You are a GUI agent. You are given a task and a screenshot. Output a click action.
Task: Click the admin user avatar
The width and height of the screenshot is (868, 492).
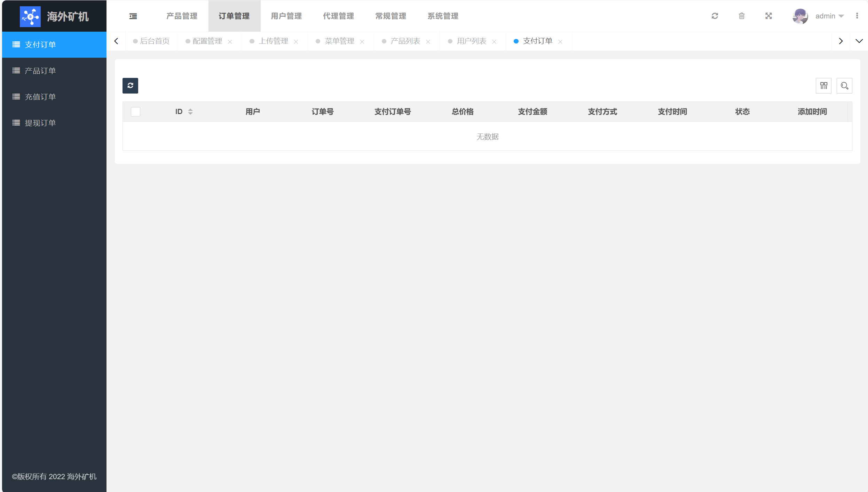click(x=800, y=16)
